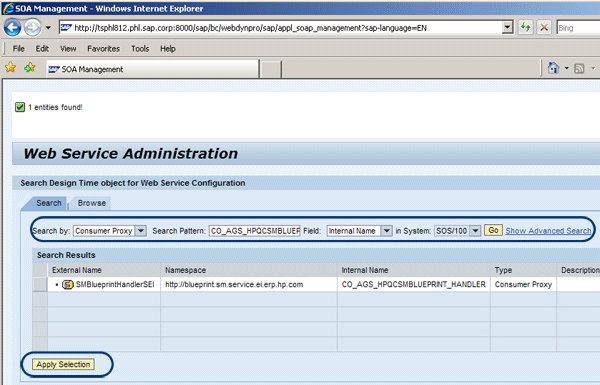Click the Web Service Administration heading
The width and height of the screenshot is (600, 385).
[130, 153]
